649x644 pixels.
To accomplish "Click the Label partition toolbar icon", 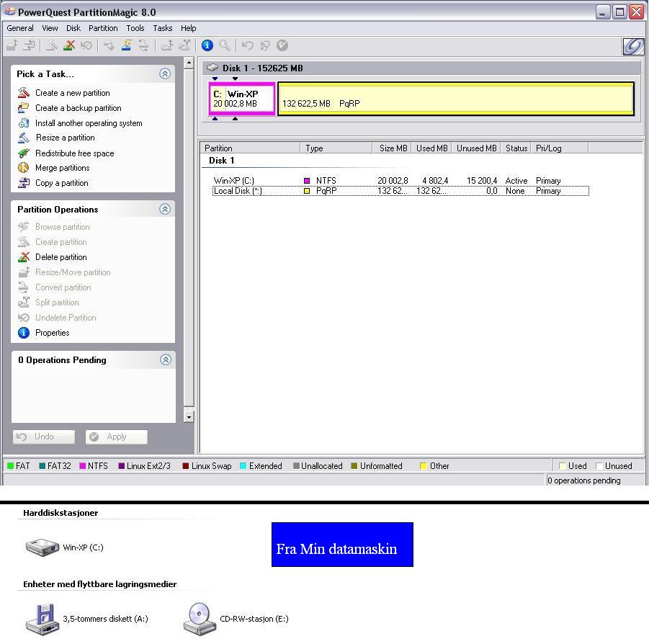I will pos(109,45).
